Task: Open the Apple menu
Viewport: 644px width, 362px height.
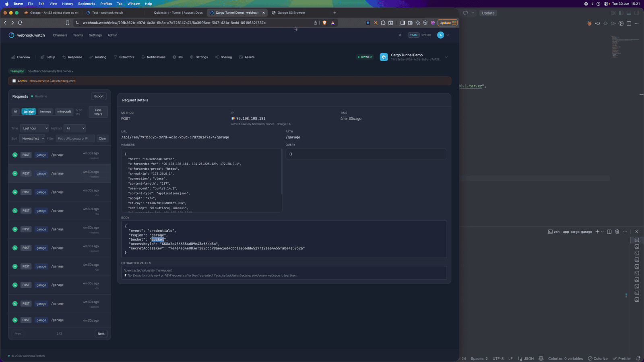Action: click(7, 4)
